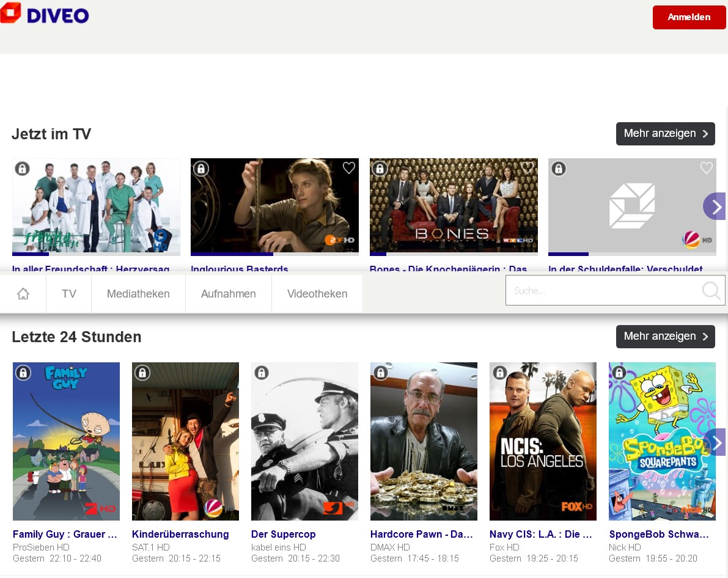Click Mehr anzeigen for Jetzt im TV
The width and height of the screenshot is (728, 578).
(665, 134)
